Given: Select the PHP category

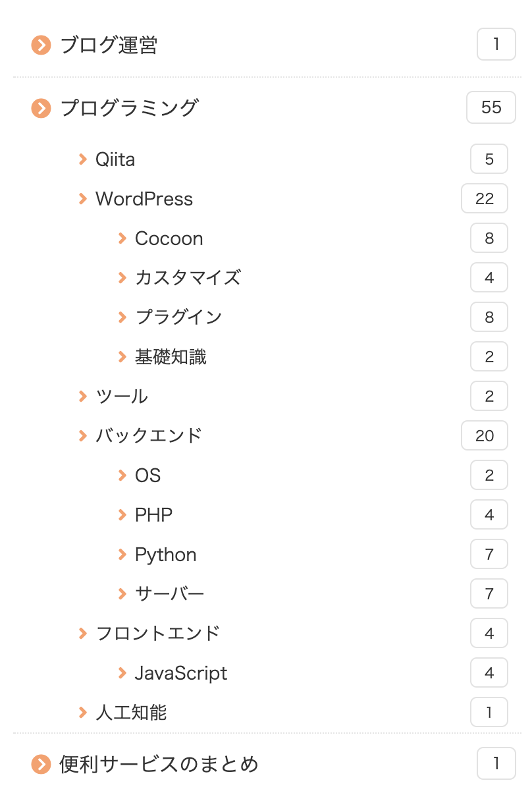Looking at the screenshot, I should tap(153, 514).
